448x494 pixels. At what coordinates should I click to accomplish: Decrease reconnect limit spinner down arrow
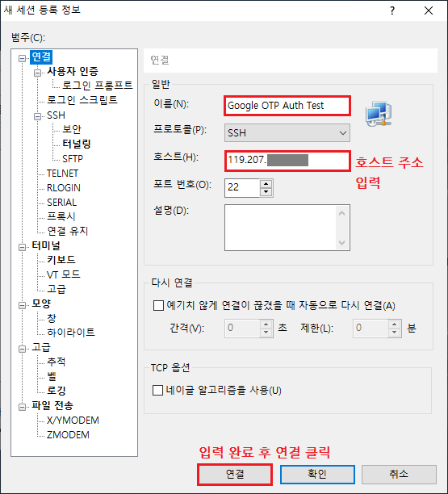point(394,333)
